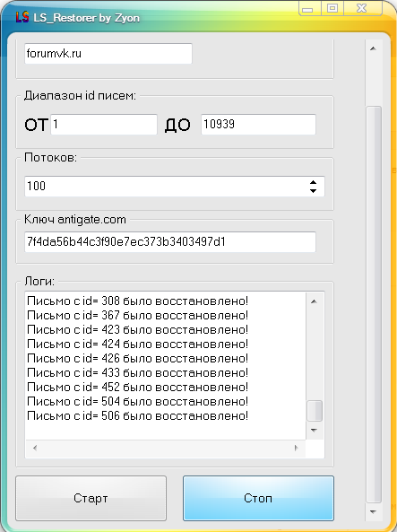397x532 pixels.
Task: Click the log horizontal scroll left arrow
Action: coord(35,448)
